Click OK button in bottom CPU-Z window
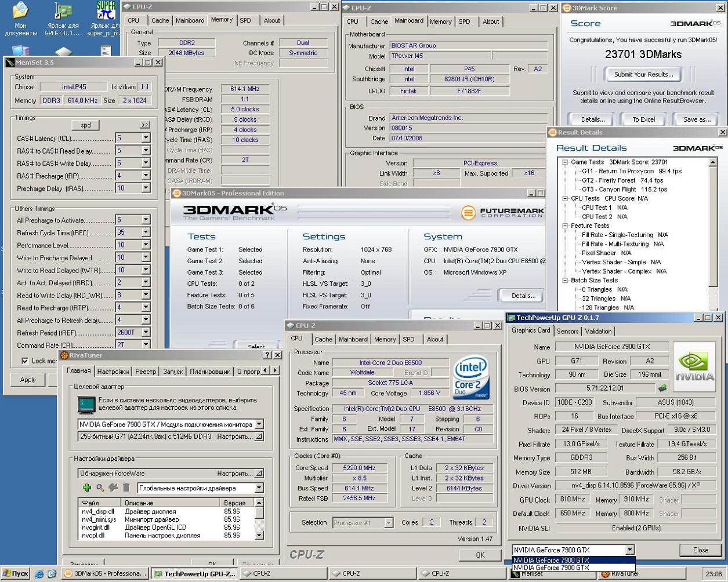The width and height of the screenshot is (728, 582). (x=480, y=555)
